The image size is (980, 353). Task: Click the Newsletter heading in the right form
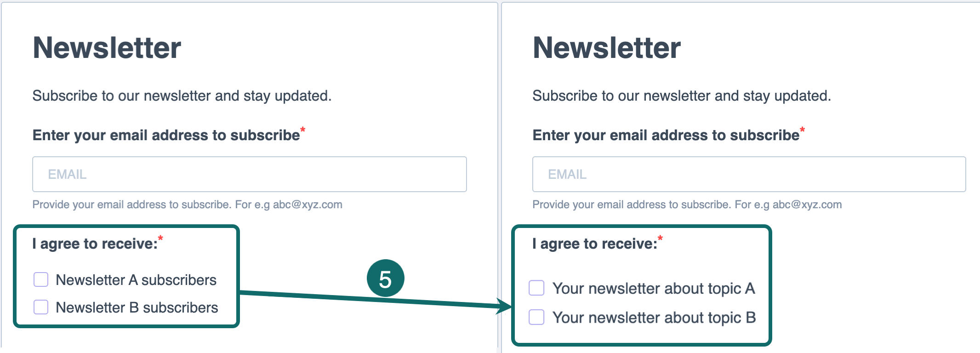(x=607, y=48)
